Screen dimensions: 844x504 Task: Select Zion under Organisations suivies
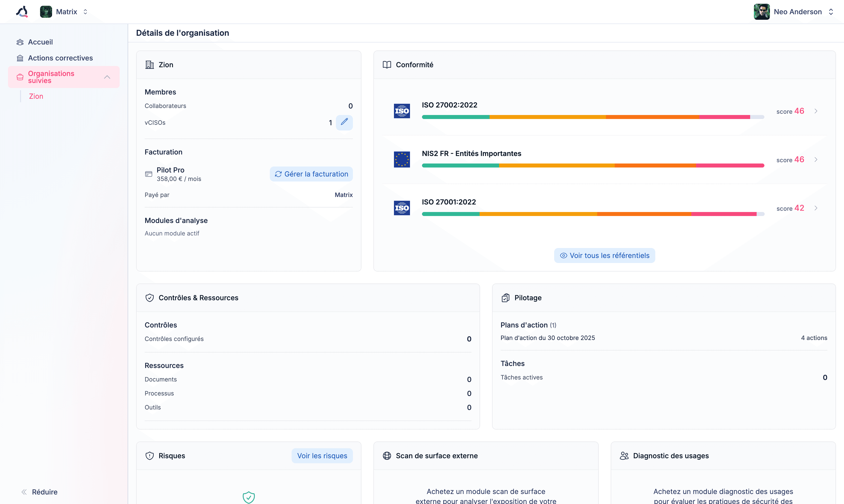(x=36, y=96)
